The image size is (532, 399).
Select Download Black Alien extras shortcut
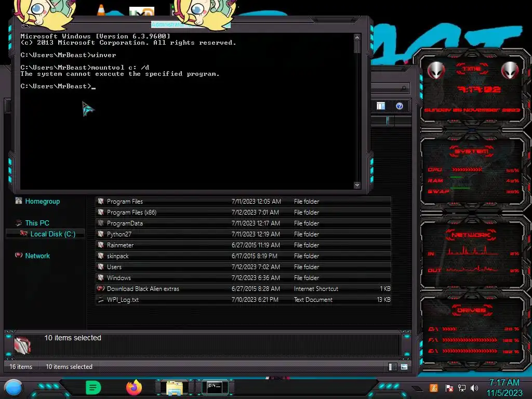pyautogui.click(x=243, y=289)
